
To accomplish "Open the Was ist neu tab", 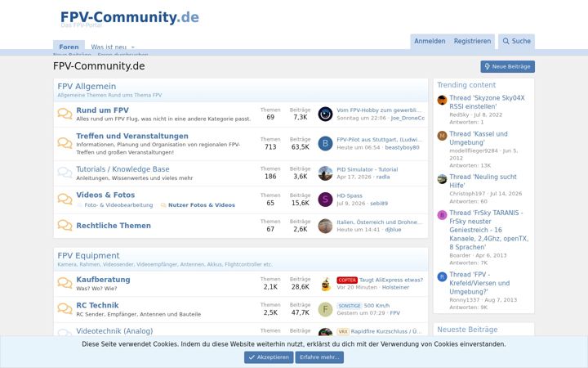I will 109,47.
